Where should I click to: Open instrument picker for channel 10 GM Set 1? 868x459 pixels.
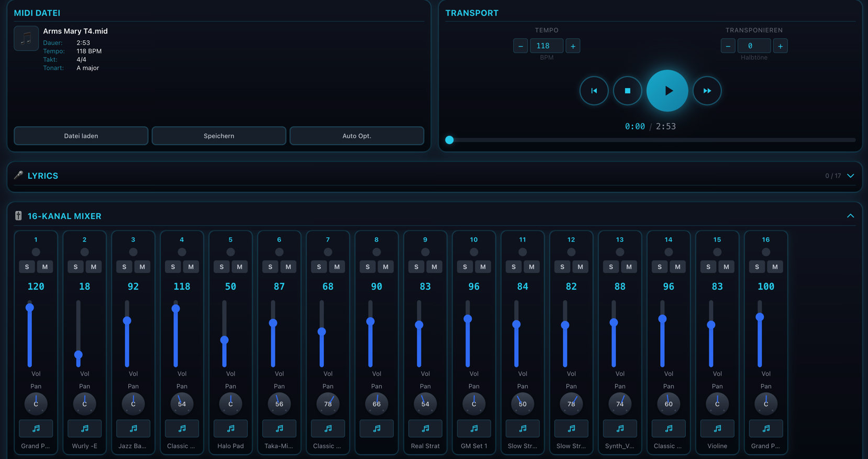click(x=474, y=429)
